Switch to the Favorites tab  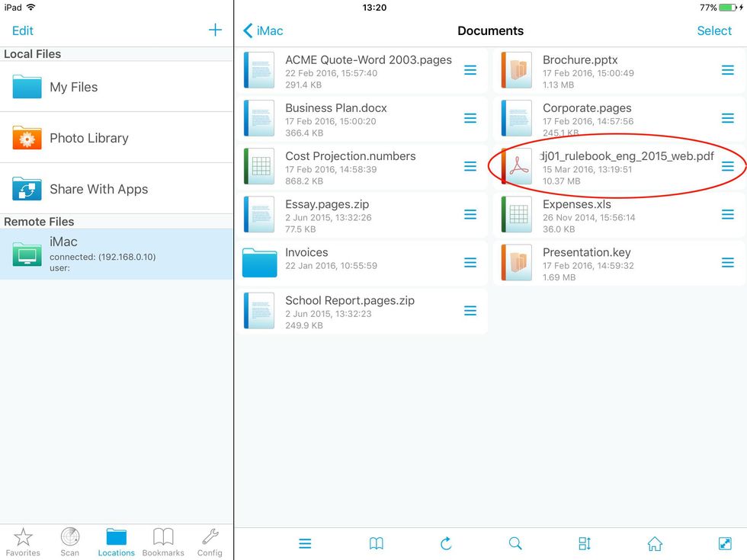24,542
